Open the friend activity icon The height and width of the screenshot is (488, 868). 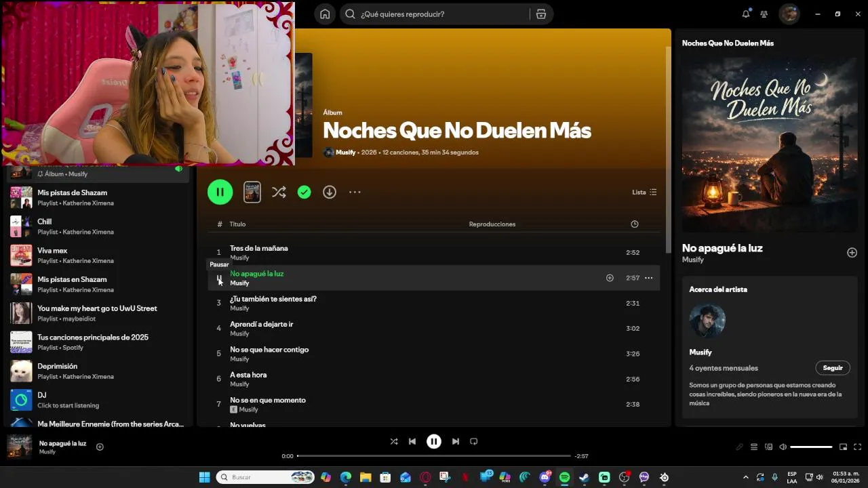coord(764,14)
